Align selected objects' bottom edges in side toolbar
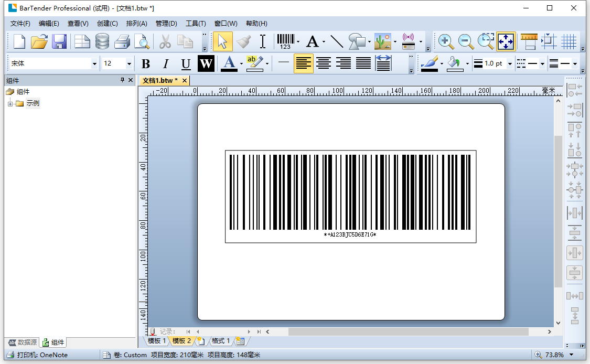This screenshot has width=590, height=364. 575,150
